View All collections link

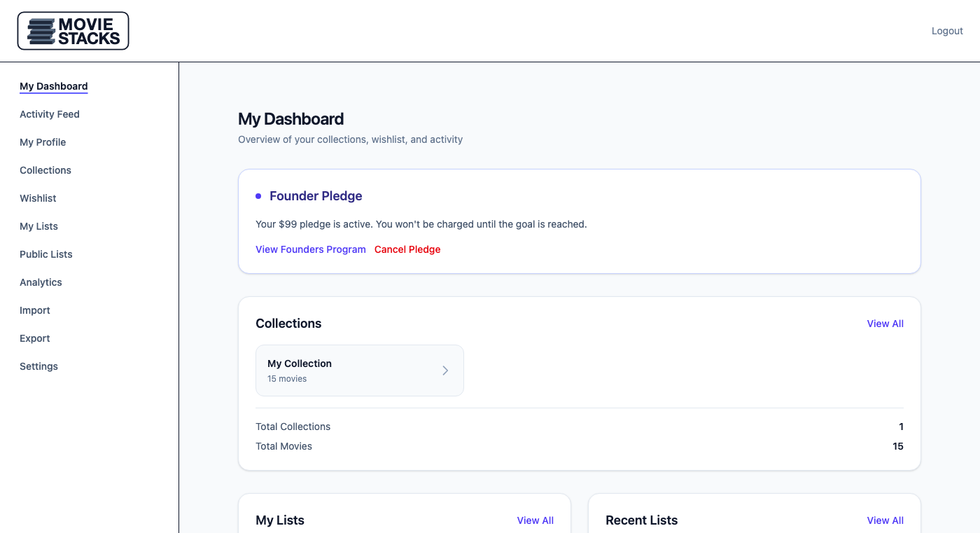(x=885, y=324)
